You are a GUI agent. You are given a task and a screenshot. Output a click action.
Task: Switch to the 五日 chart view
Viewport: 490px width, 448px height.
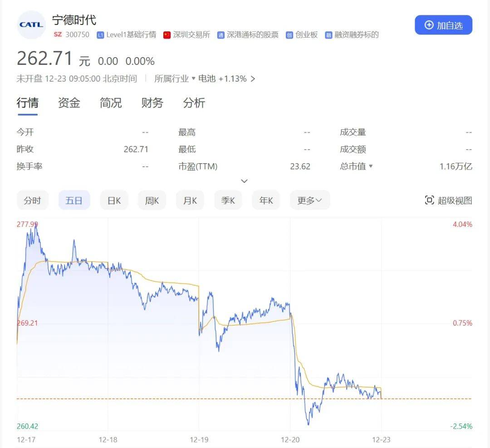tap(74, 200)
